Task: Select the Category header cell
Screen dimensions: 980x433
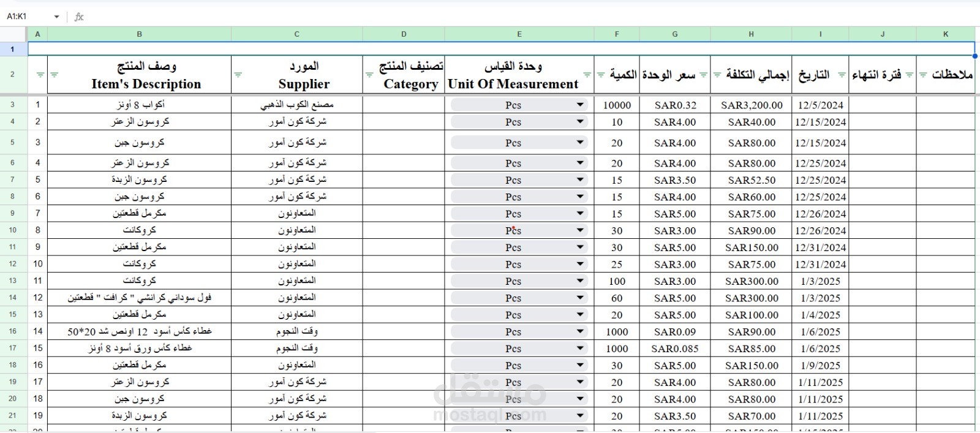Action: pyautogui.click(x=404, y=75)
